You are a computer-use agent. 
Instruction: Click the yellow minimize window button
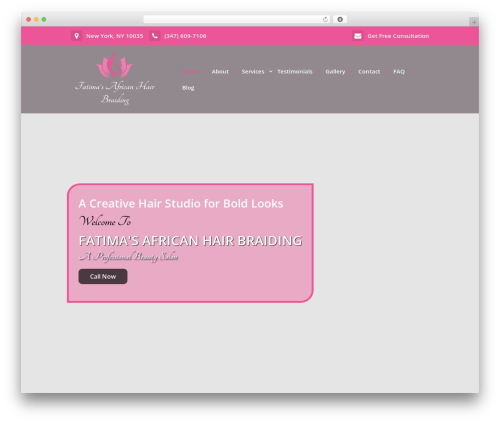(36, 19)
